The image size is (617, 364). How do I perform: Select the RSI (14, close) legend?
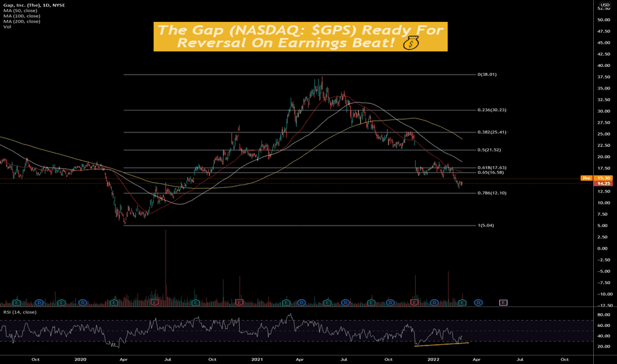(20, 312)
